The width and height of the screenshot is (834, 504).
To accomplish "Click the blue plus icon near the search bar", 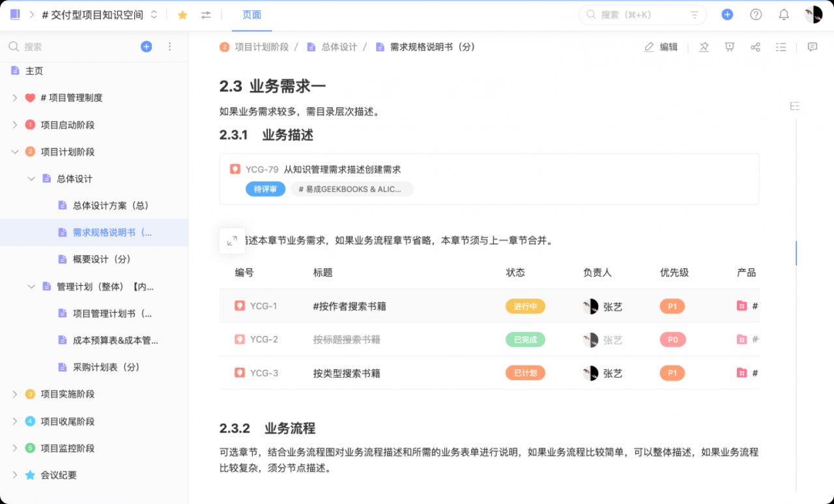I will pyautogui.click(x=727, y=14).
